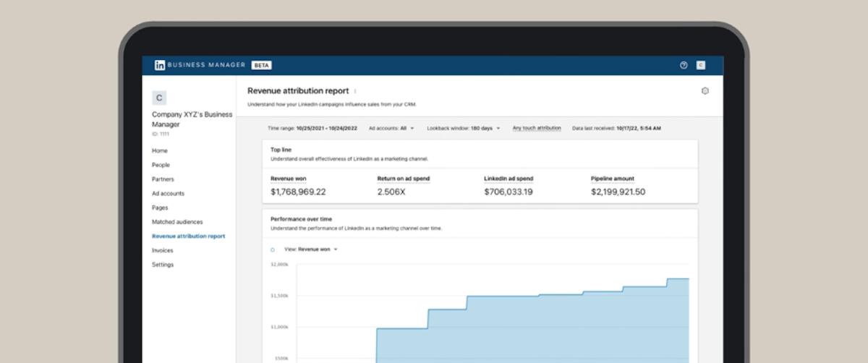Screen dimensions: 868x363
Task: Select Revenue attribution report in the sidebar
Action: 188,236
